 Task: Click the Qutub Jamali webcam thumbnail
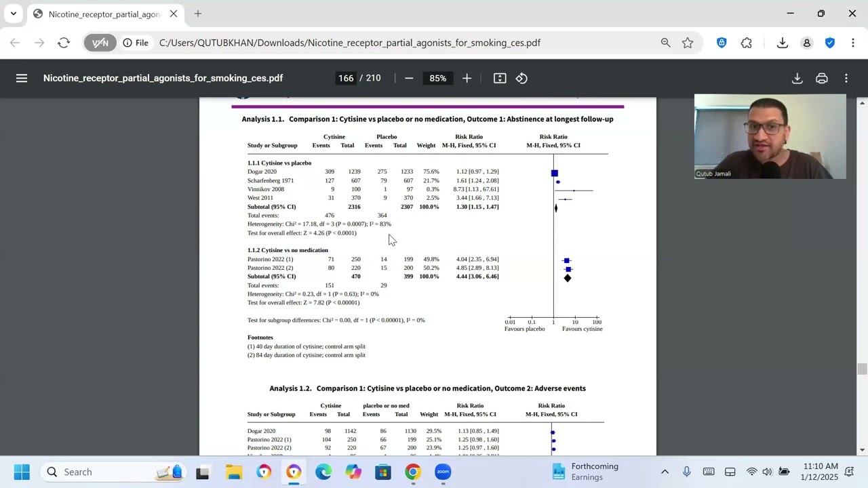coord(770,136)
